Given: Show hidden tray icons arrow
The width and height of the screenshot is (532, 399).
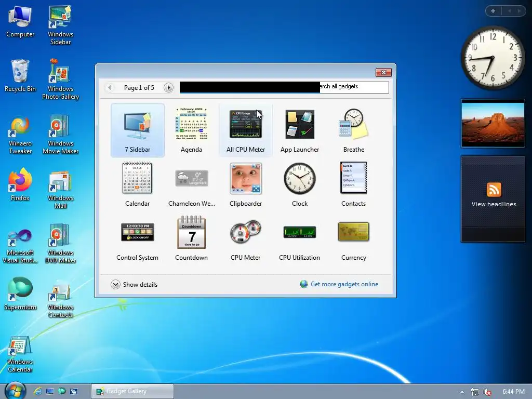Looking at the screenshot, I should tap(462, 392).
